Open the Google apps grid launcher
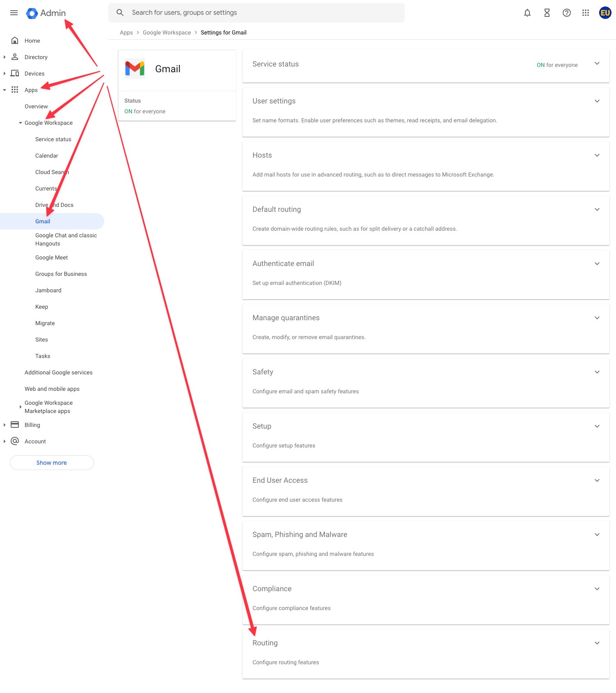 click(x=586, y=13)
